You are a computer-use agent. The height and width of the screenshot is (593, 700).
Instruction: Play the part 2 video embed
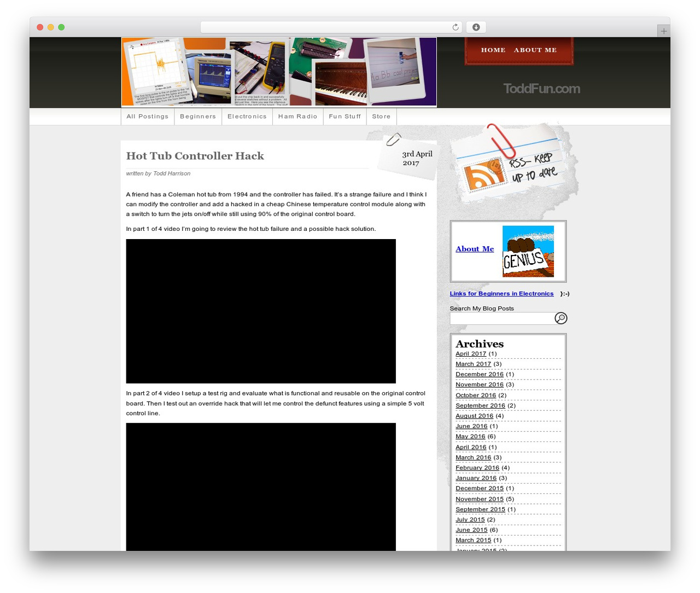click(261, 487)
